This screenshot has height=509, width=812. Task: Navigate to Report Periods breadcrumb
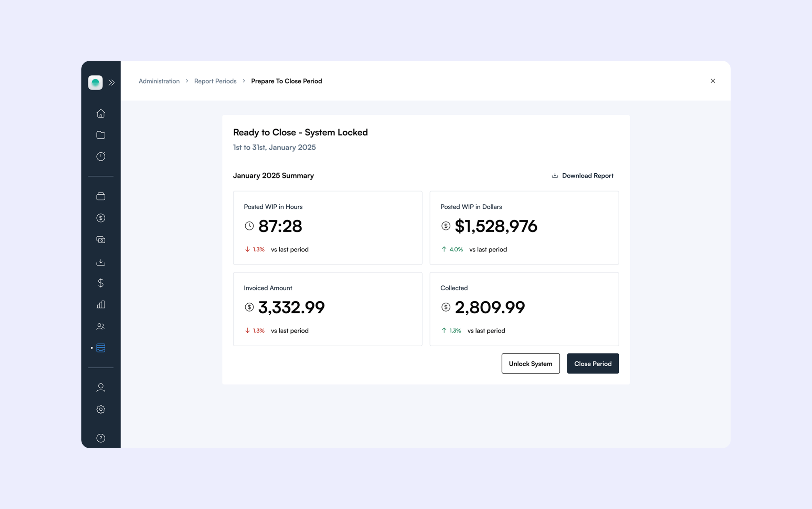[215, 81]
